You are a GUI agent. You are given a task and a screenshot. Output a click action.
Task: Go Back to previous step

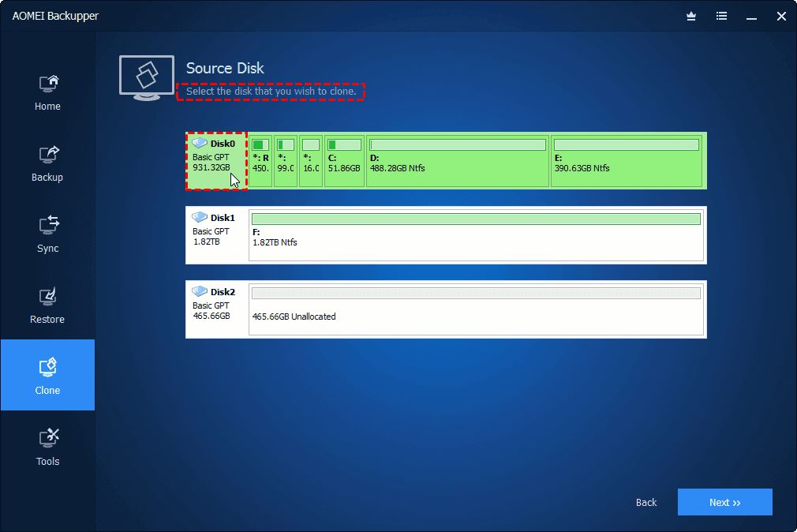[646, 503]
